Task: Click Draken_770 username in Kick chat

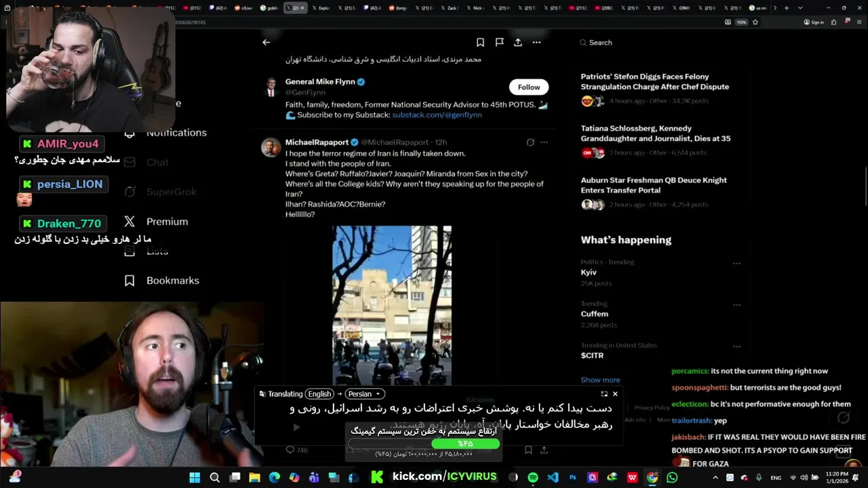Action: [x=69, y=223]
